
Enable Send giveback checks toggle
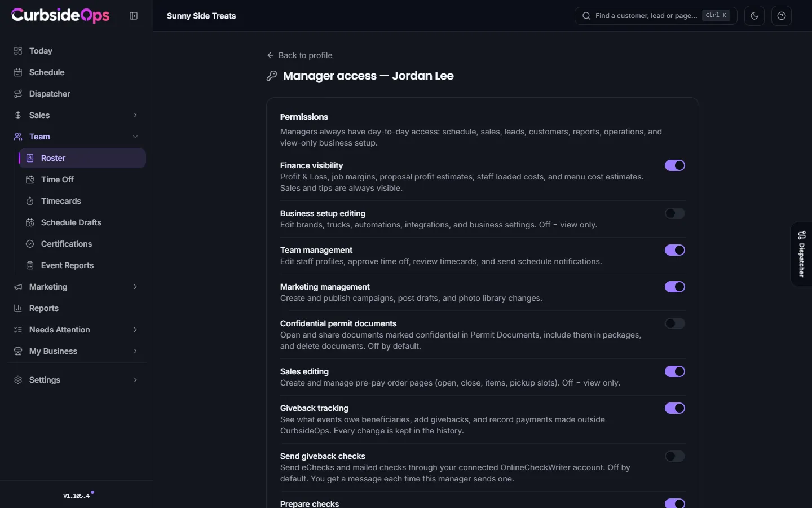point(675,456)
